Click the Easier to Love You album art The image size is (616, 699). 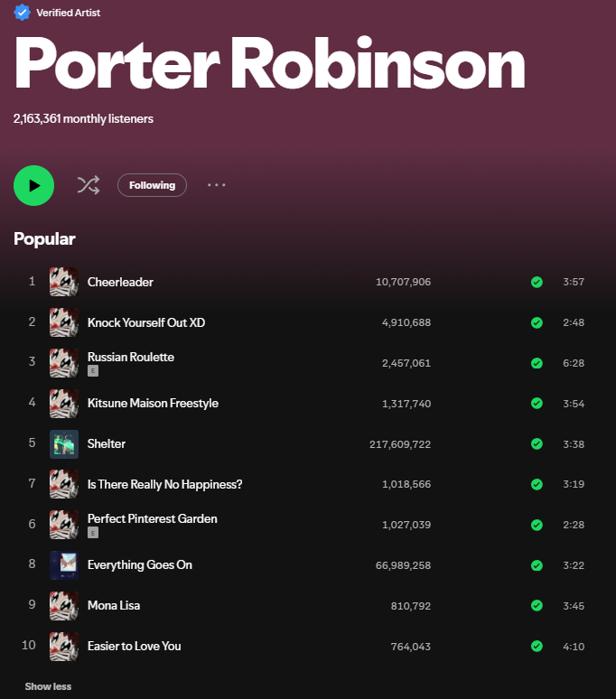pyautogui.click(x=64, y=647)
